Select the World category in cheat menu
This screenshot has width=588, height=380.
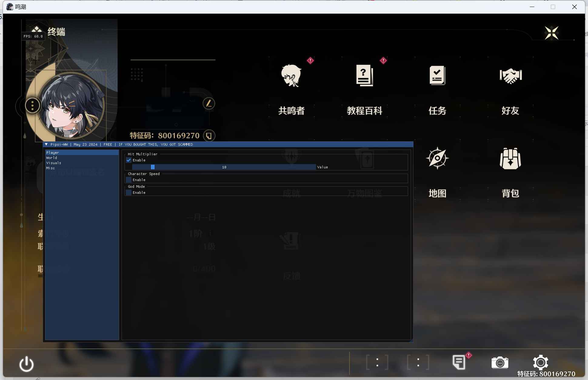(52, 158)
